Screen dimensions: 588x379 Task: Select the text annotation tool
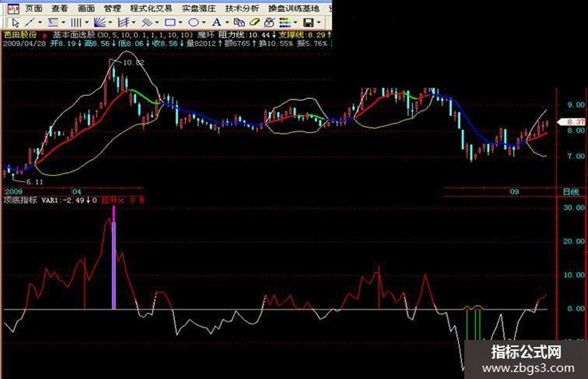tap(217, 23)
